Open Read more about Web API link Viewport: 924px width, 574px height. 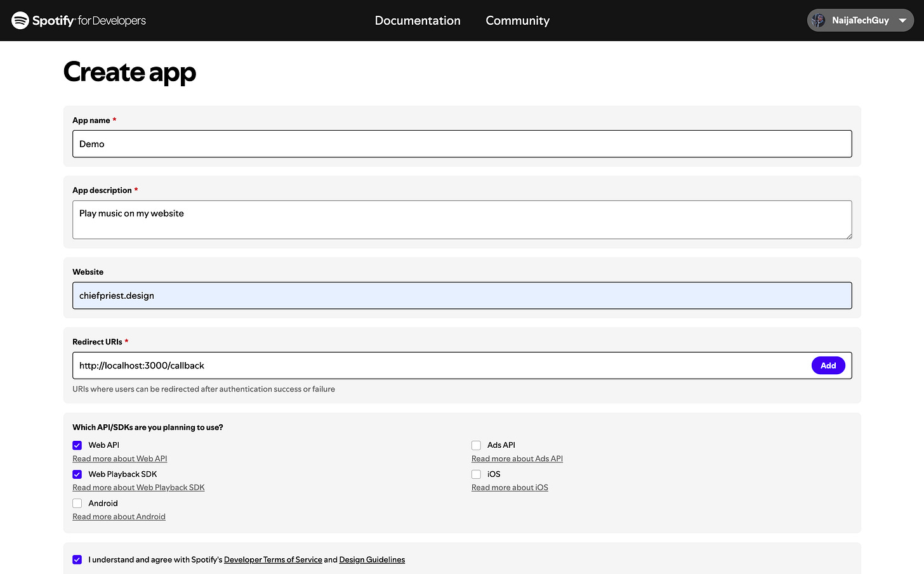tap(120, 459)
